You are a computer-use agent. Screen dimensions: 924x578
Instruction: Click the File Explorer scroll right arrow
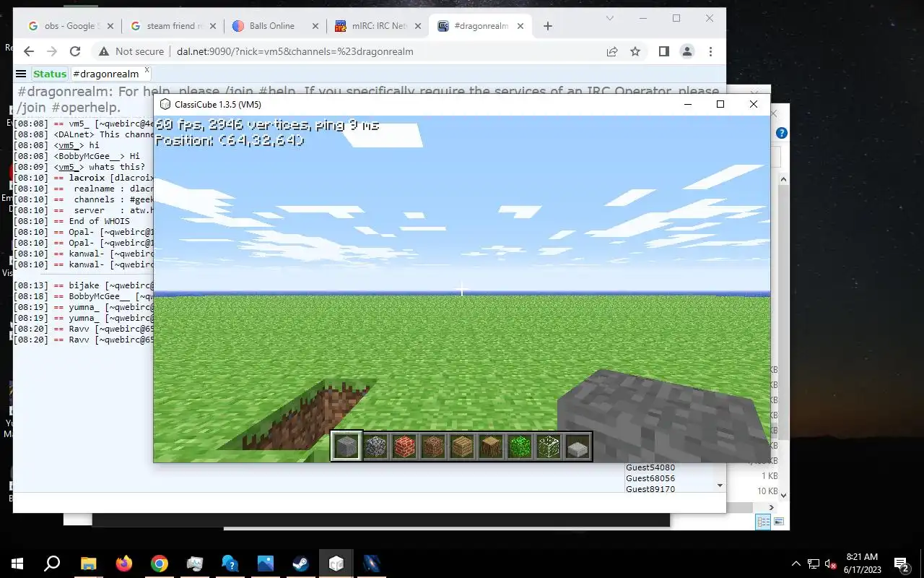(771, 507)
